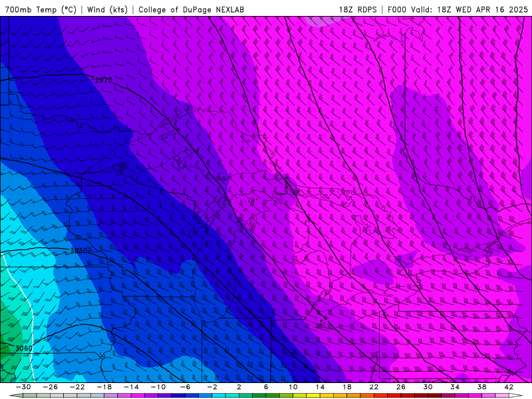Image resolution: width=532 pixels, height=399 pixels.
Task: Click the -10 legend scale value
Action: pos(158,387)
